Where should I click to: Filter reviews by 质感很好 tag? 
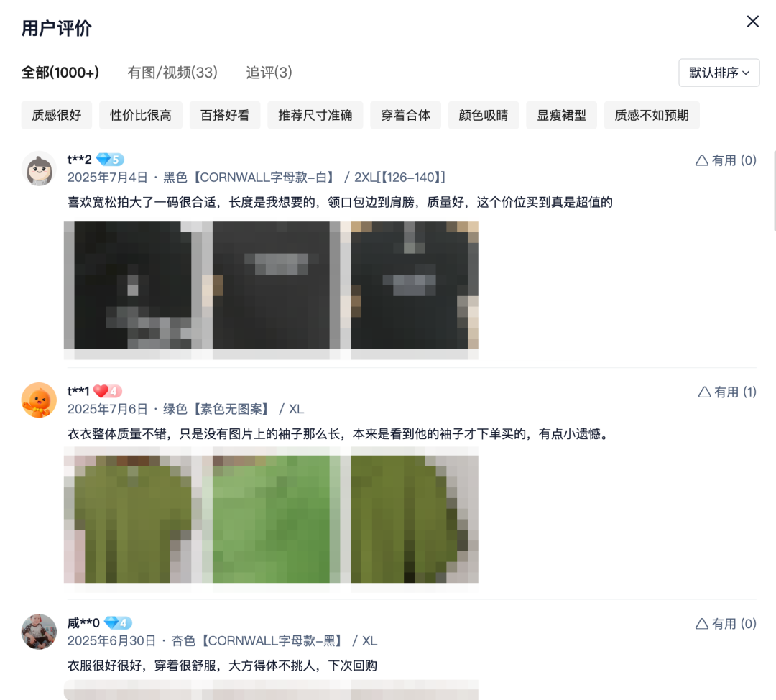57,115
